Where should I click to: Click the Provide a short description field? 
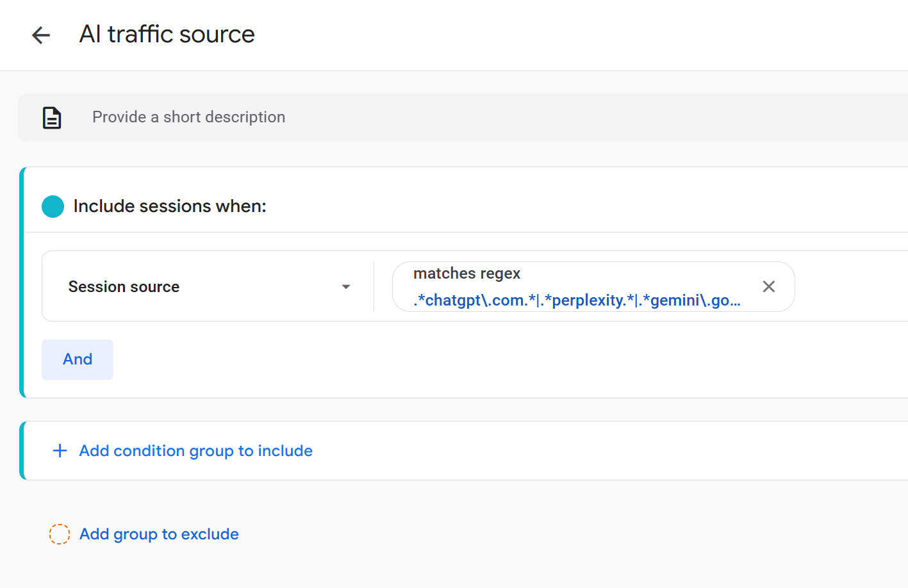(188, 117)
